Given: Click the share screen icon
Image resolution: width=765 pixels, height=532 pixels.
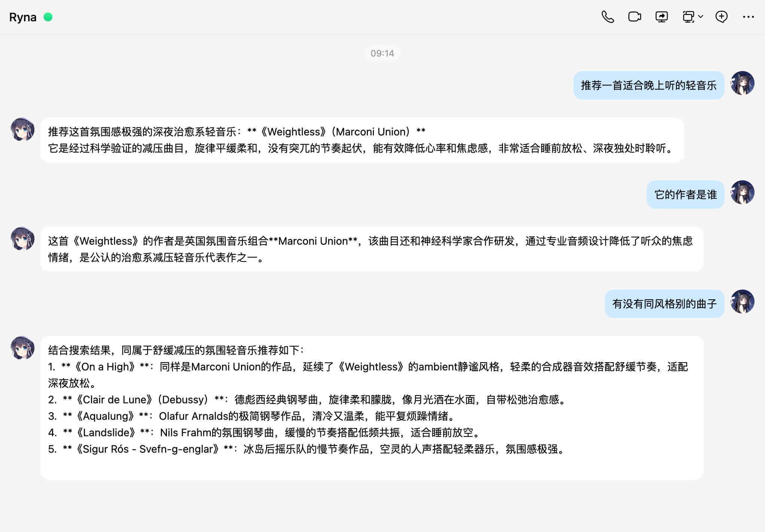Looking at the screenshot, I should point(661,17).
